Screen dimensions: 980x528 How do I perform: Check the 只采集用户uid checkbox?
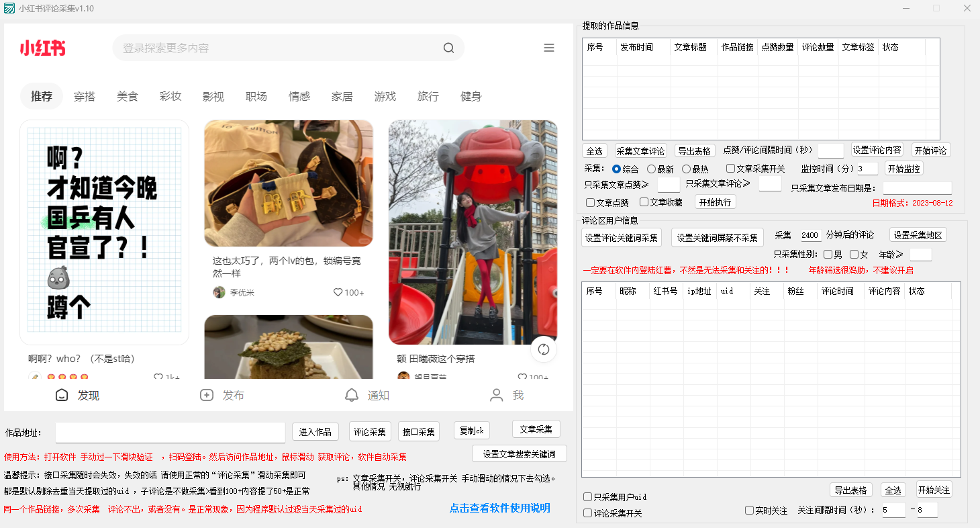[x=588, y=497]
